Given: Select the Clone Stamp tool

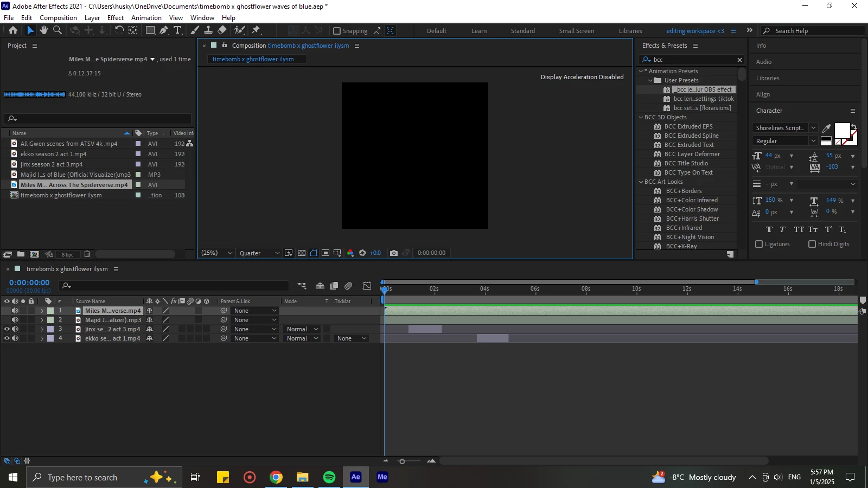Looking at the screenshot, I should coord(208,30).
